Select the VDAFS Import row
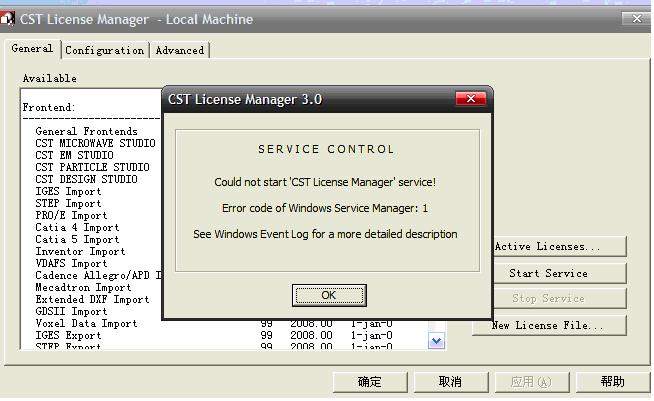The image size is (654, 401). (x=71, y=264)
